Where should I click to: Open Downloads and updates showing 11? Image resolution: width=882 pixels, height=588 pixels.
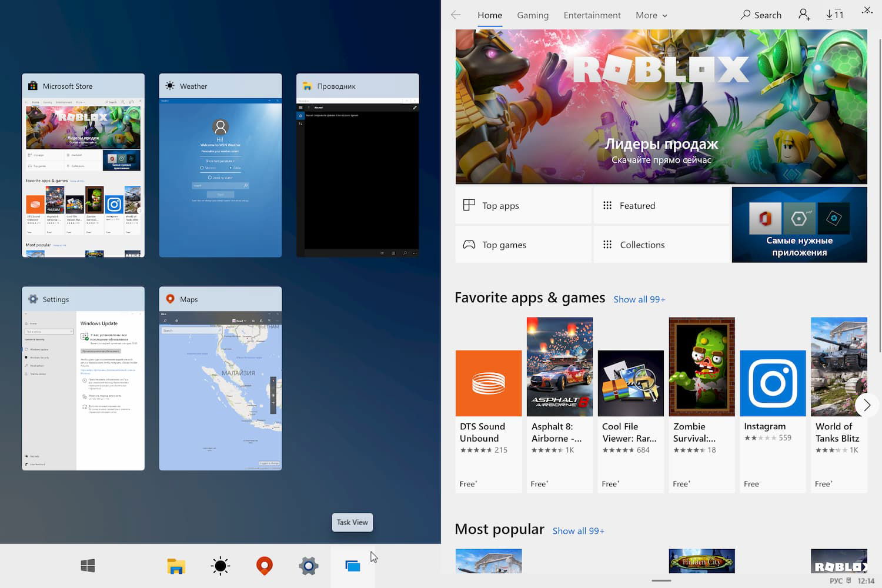tap(834, 15)
